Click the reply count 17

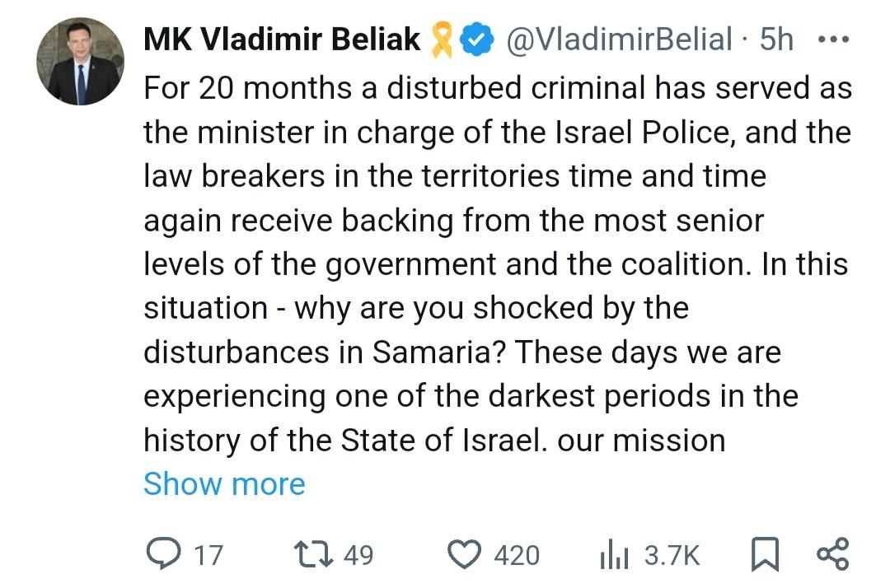coord(208,555)
